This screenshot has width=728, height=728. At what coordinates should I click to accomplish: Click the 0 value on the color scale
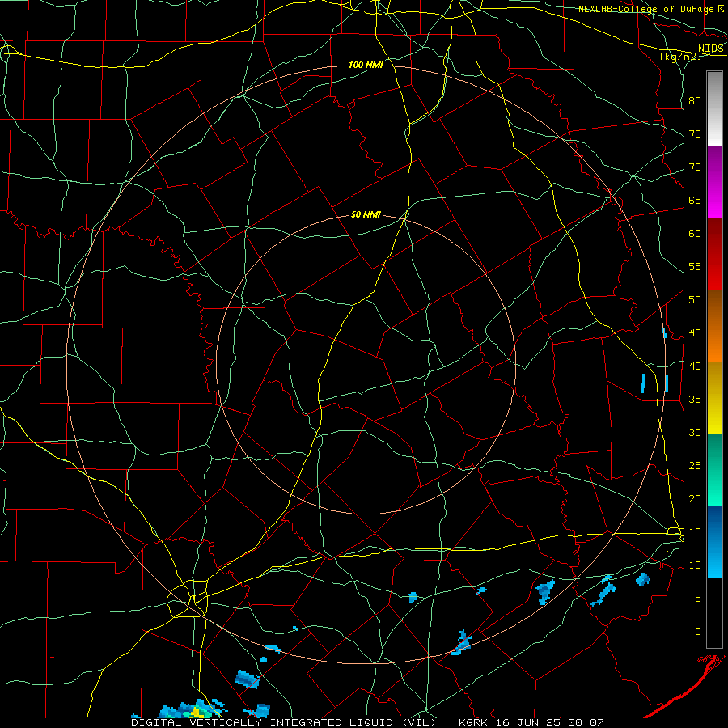tap(698, 632)
